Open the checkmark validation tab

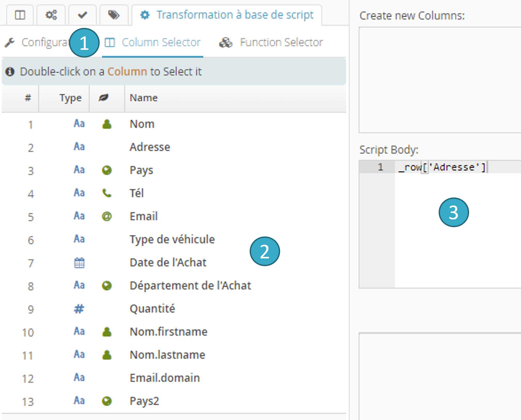click(82, 15)
